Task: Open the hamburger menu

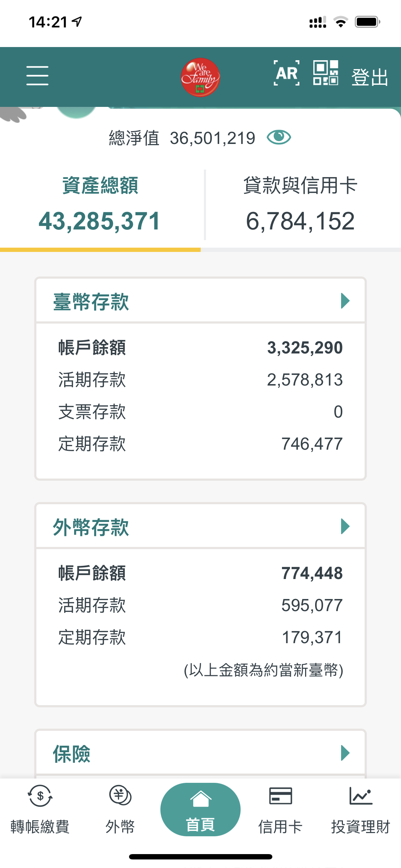Action: pyautogui.click(x=37, y=76)
